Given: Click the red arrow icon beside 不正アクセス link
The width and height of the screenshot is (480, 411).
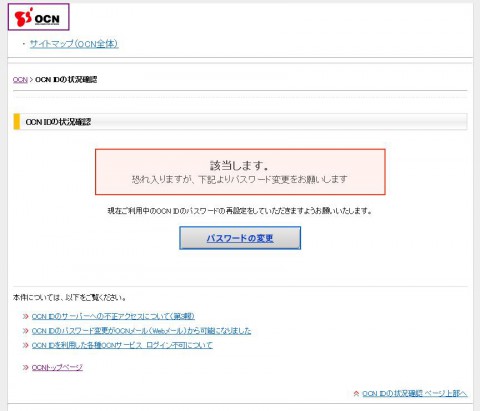Looking at the screenshot, I should (25, 316).
